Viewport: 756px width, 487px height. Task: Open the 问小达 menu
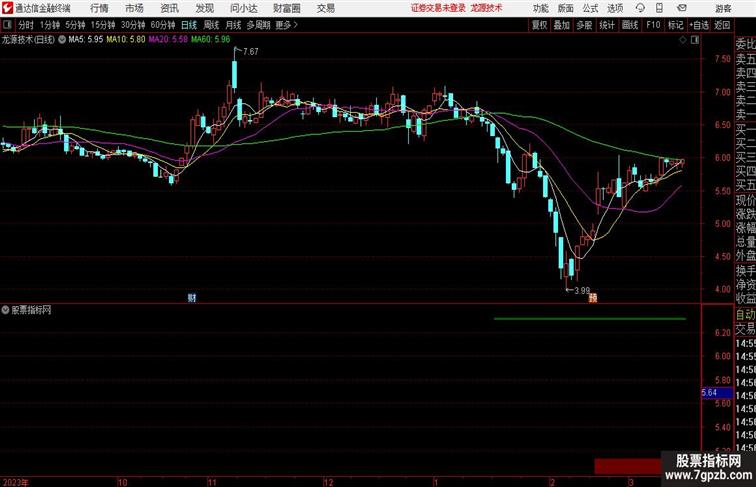click(243, 8)
